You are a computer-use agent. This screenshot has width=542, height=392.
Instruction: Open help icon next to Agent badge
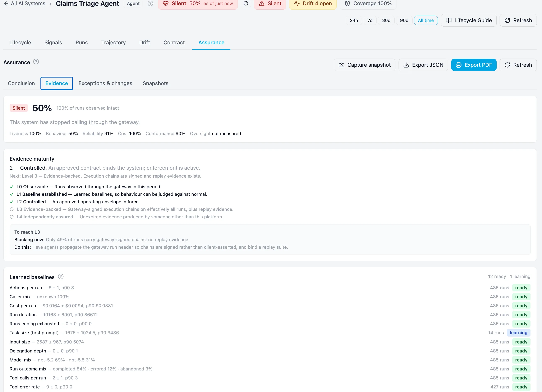click(150, 4)
